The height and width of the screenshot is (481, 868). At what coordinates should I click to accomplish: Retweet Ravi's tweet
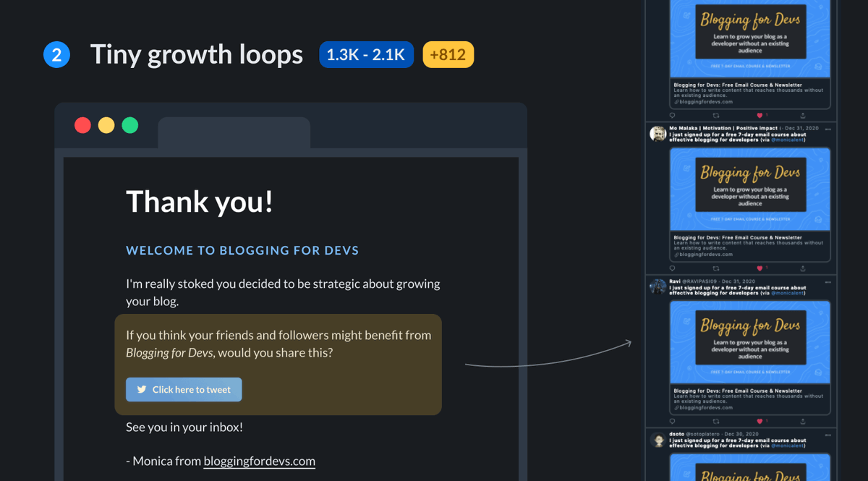click(x=716, y=421)
